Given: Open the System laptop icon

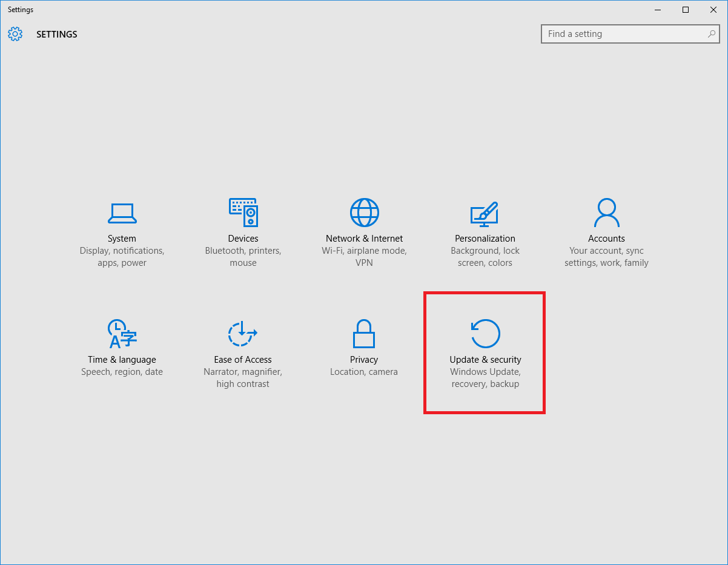Looking at the screenshot, I should pos(122,213).
